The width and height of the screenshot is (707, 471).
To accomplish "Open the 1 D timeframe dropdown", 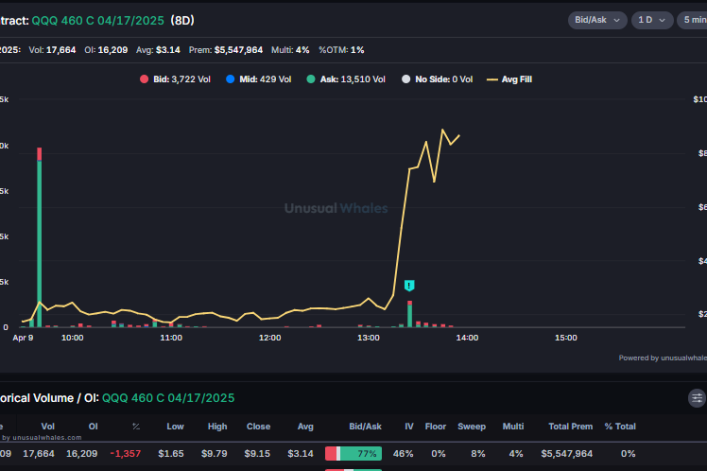I will coord(652,20).
